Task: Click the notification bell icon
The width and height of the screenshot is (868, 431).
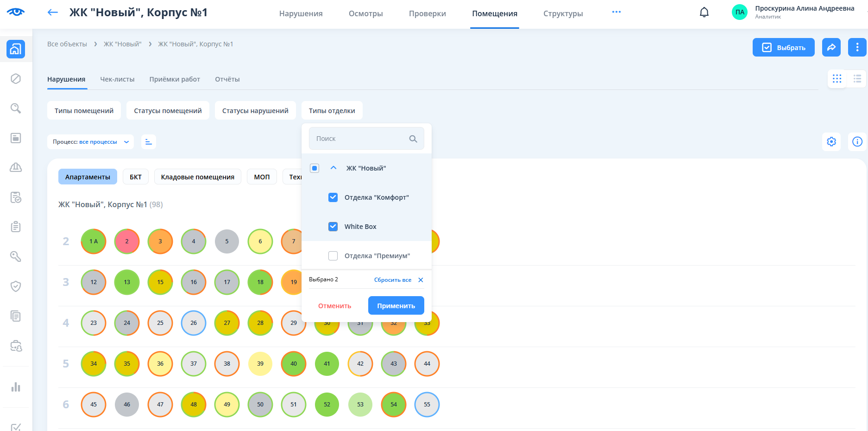Action: click(704, 13)
